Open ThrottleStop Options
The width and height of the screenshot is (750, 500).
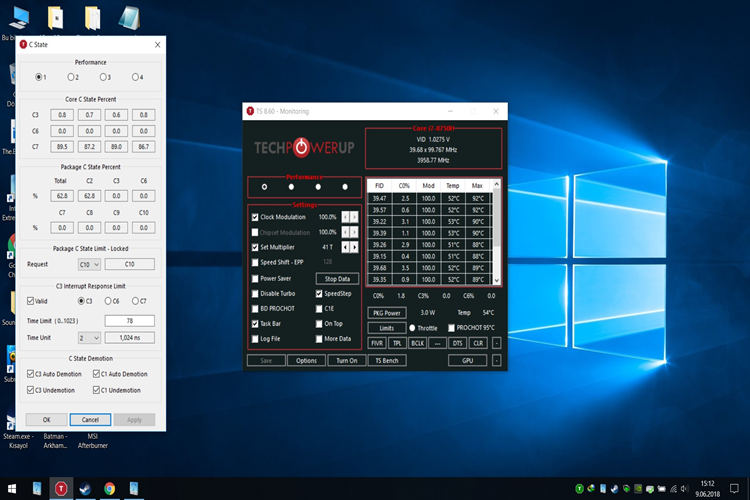click(306, 361)
